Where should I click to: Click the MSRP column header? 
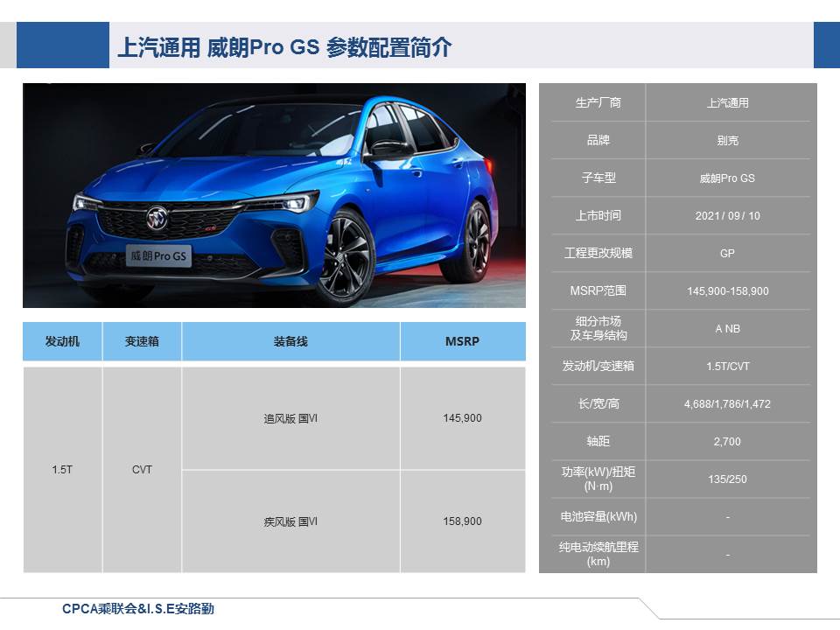coord(463,341)
